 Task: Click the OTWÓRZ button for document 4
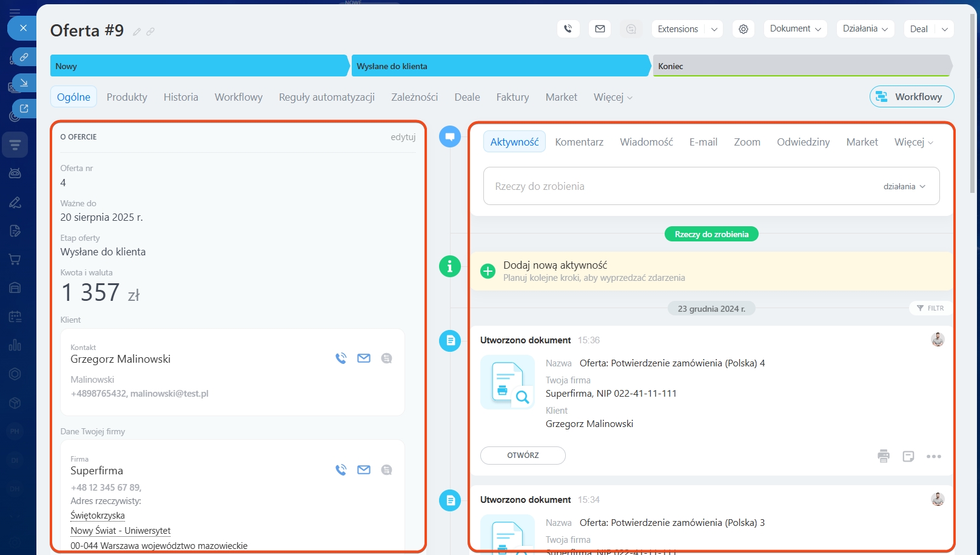click(x=523, y=456)
